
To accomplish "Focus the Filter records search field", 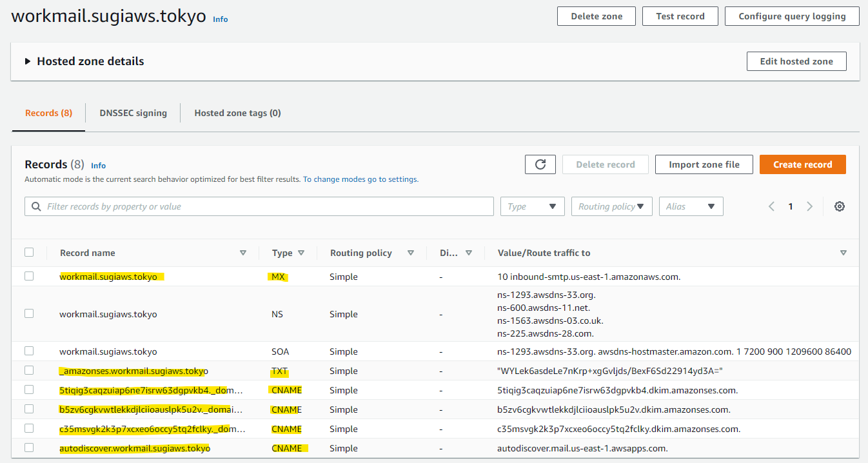I will (x=259, y=206).
